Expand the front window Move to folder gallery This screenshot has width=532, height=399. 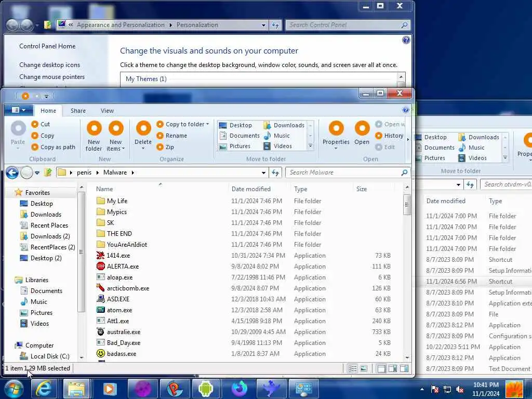click(310, 146)
